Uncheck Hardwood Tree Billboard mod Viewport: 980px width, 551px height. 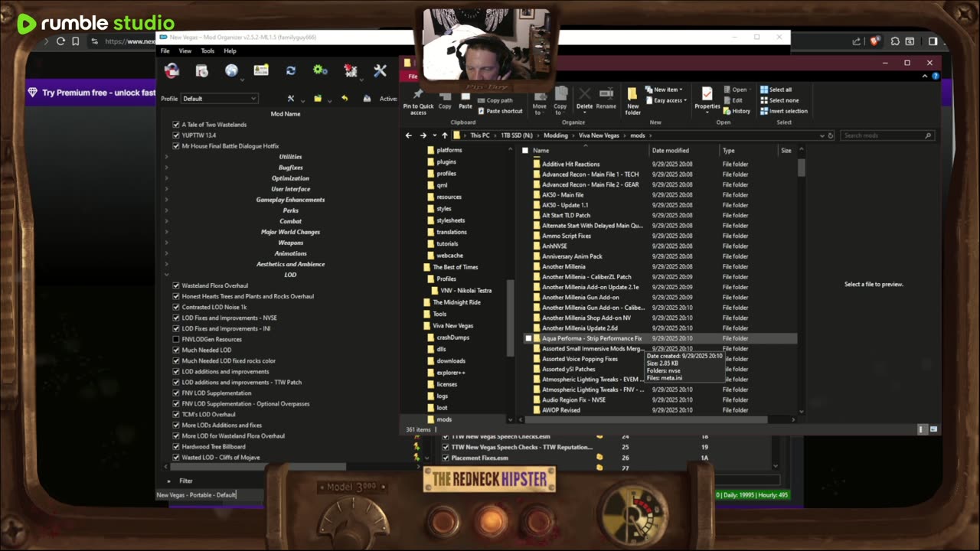point(176,446)
